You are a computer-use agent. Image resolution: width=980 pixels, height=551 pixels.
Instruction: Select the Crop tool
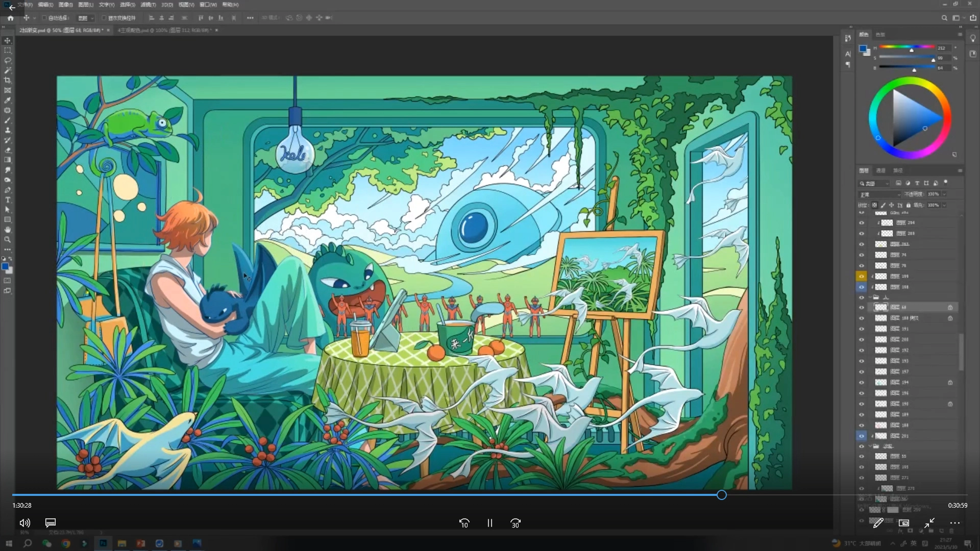(x=8, y=80)
